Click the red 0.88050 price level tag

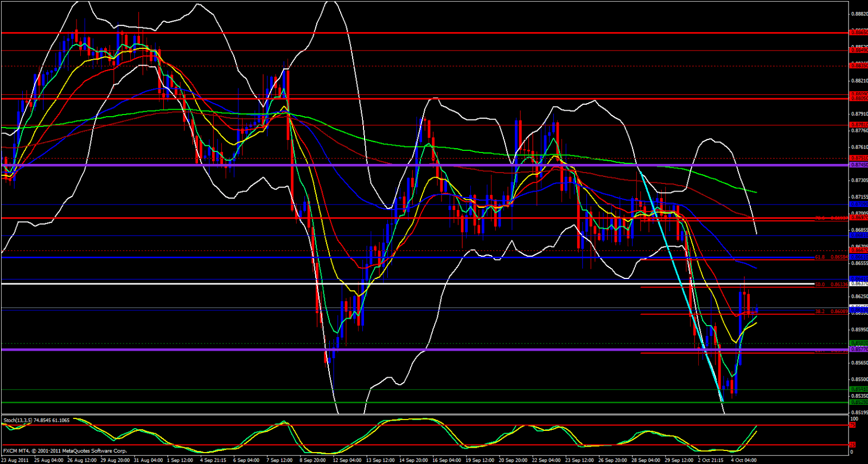pyautogui.click(x=859, y=98)
